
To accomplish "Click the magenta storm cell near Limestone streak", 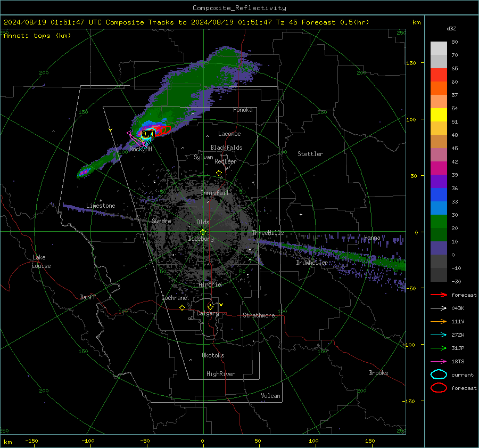I will point(83,173).
